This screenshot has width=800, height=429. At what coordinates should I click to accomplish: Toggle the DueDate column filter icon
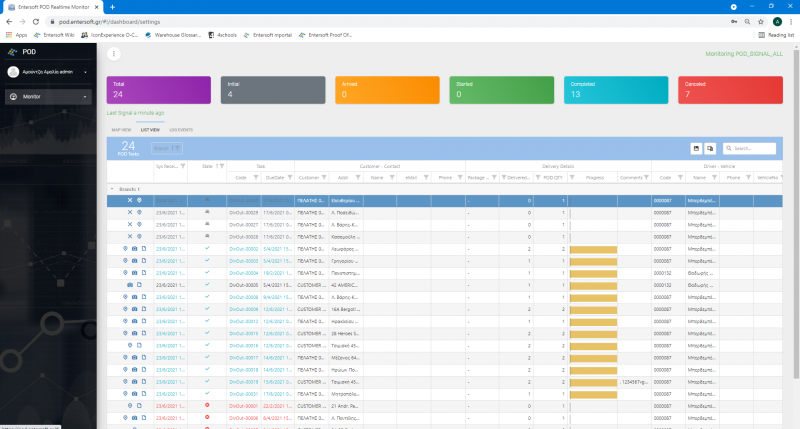click(290, 178)
